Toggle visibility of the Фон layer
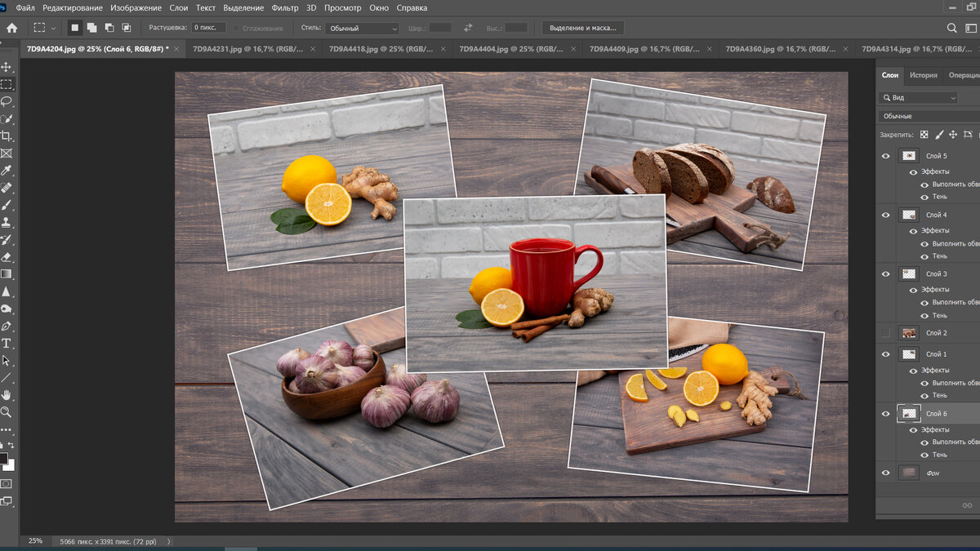The image size is (980, 551). (x=886, y=473)
